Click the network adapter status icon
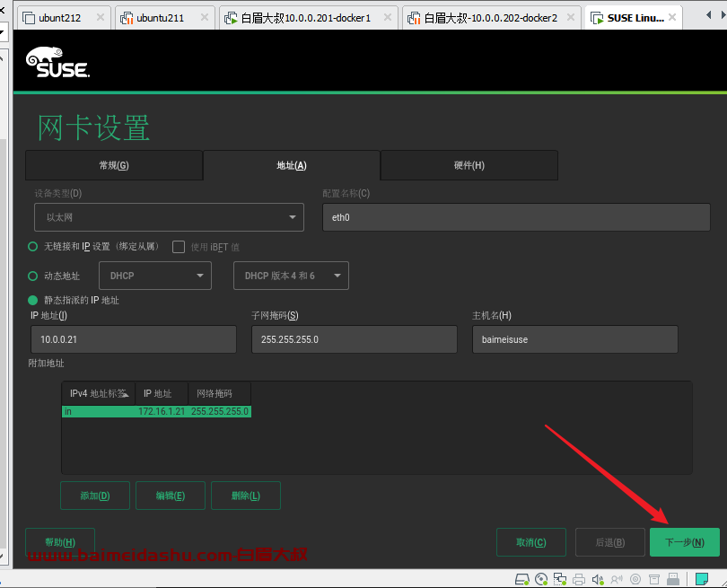The height and width of the screenshot is (588, 727). pyautogui.click(x=560, y=579)
